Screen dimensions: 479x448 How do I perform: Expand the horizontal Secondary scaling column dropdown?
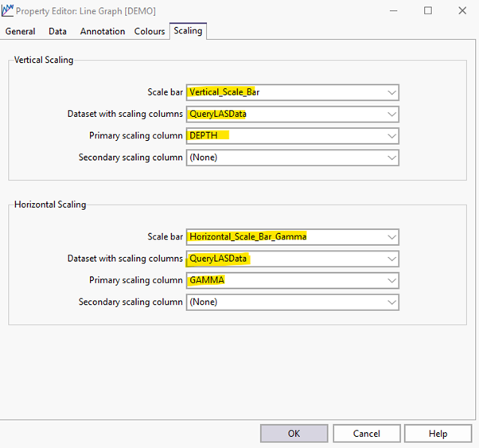pyautogui.click(x=292, y=302)
